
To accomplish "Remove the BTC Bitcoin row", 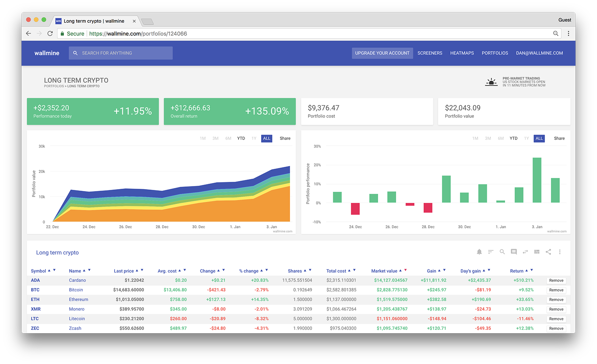I will tap(556, 290).
